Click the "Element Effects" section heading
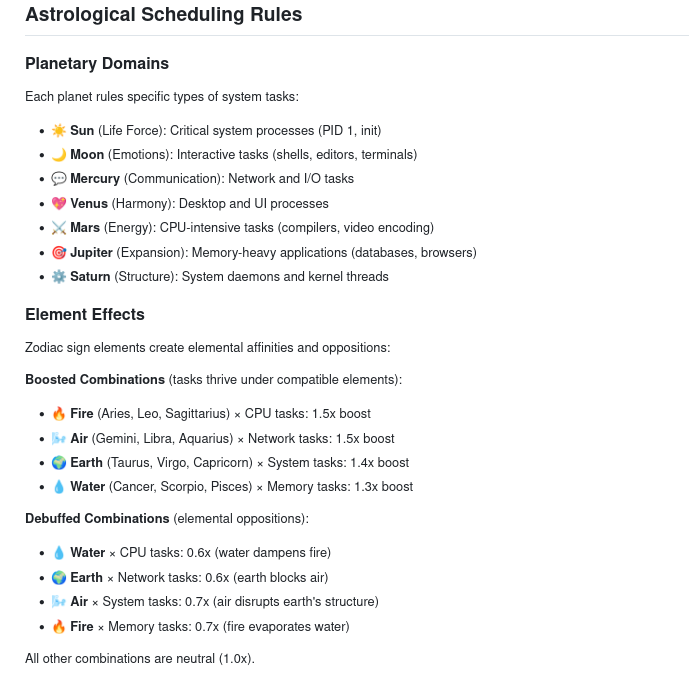 click(85, 314)
